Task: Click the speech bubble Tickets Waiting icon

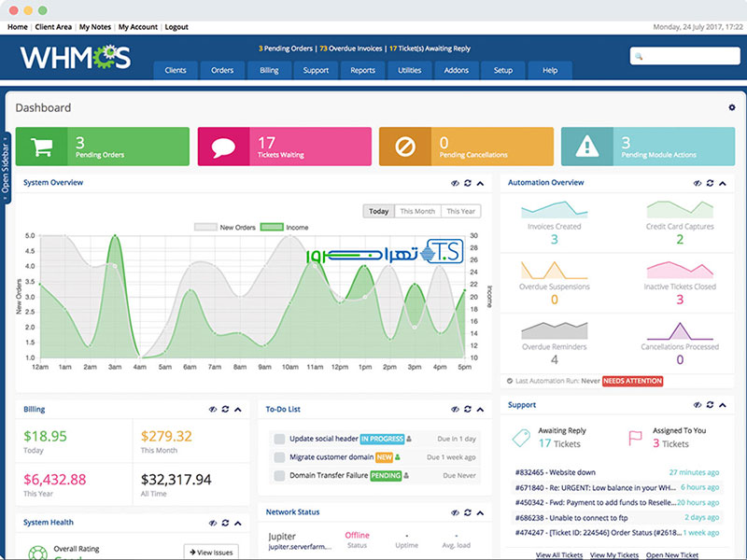Action: click(x=222, y=147)
